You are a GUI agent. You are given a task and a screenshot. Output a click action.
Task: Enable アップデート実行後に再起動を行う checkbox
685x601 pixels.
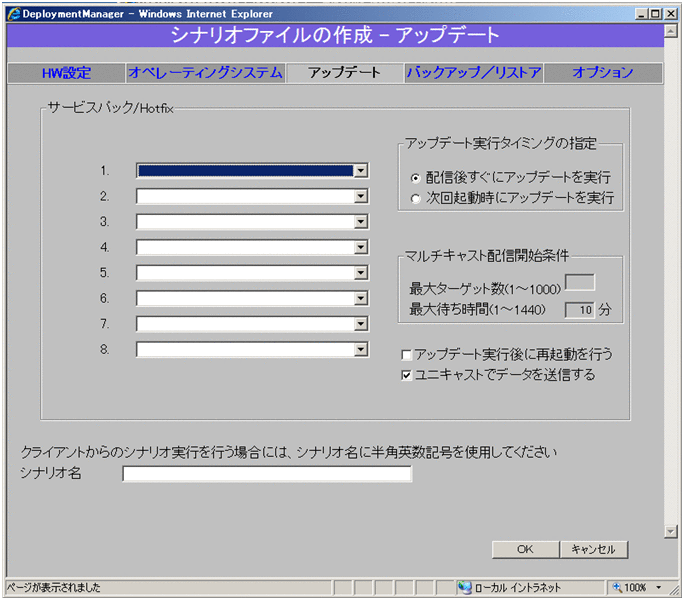[x=406, y=355]
